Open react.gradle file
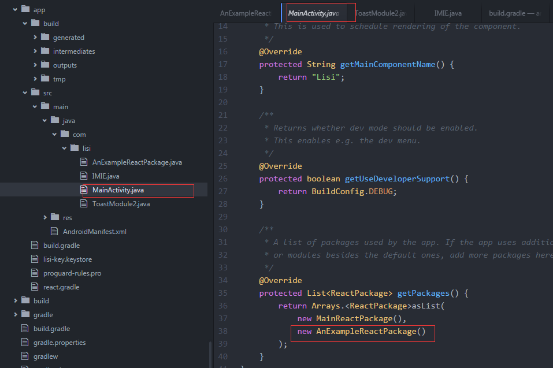The height and width of the screenshot is (369, 554). [61, 287]
